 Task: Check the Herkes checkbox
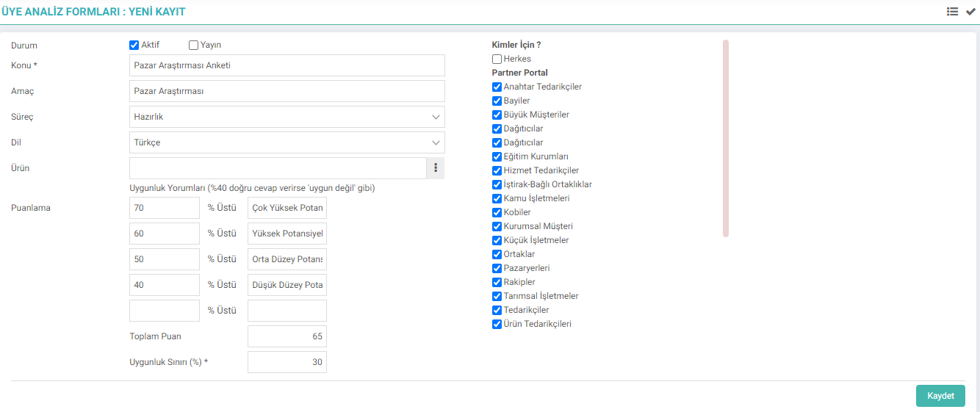497,59
